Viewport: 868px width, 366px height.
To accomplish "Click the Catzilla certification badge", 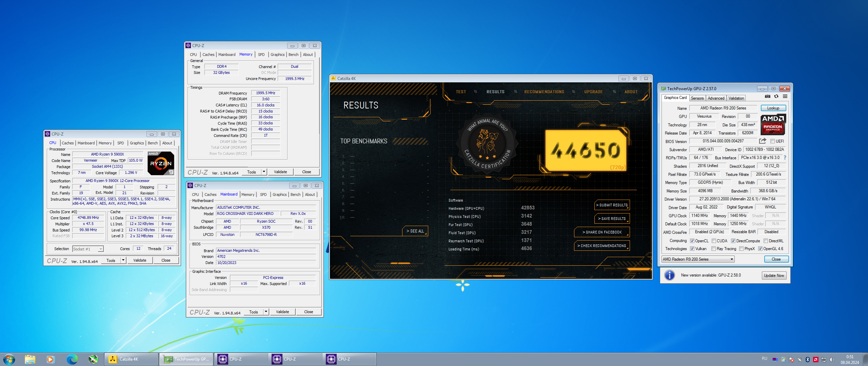I will [487, 144].
